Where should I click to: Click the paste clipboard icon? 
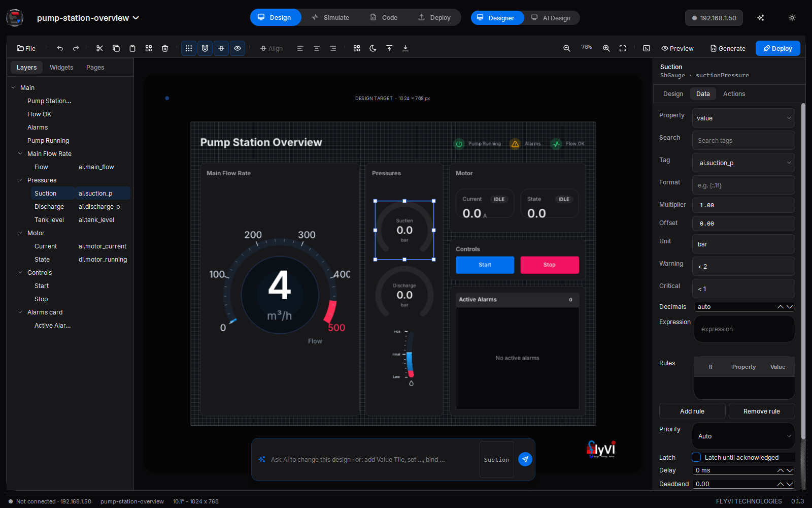point(132,48)
